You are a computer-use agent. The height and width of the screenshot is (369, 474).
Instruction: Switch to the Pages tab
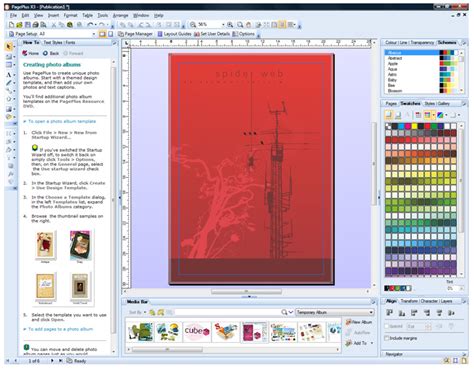(x=391, y=104)
